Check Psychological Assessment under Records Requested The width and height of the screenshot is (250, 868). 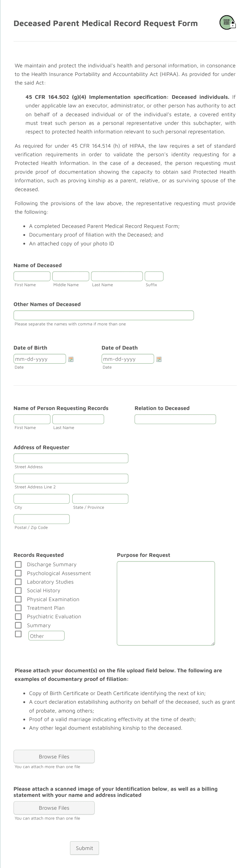pos(19,573)
